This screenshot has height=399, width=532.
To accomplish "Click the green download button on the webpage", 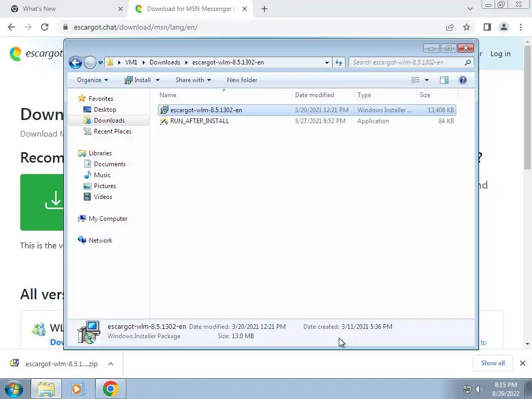I will tap(42, 202).
